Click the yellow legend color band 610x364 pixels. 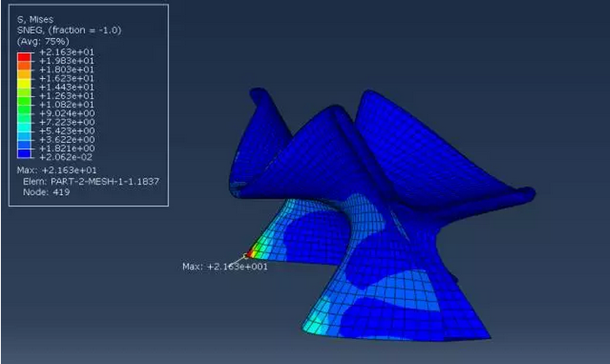point(24,82)
